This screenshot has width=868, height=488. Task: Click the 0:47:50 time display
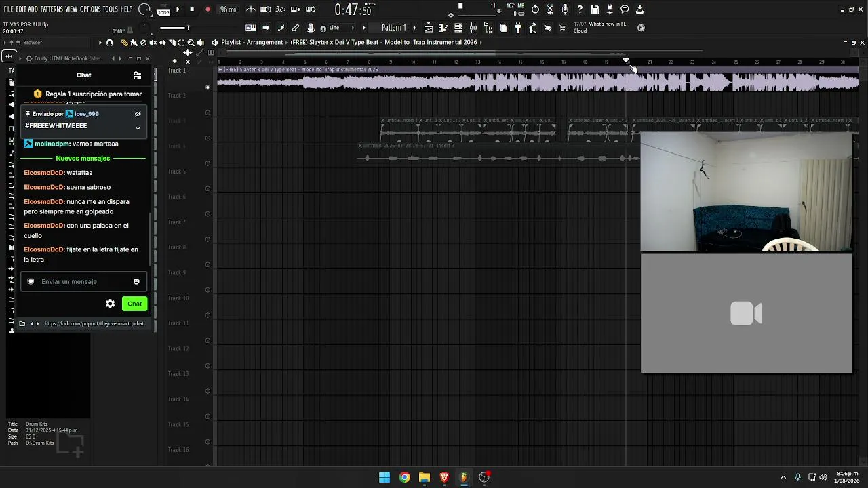click(353, 10)
